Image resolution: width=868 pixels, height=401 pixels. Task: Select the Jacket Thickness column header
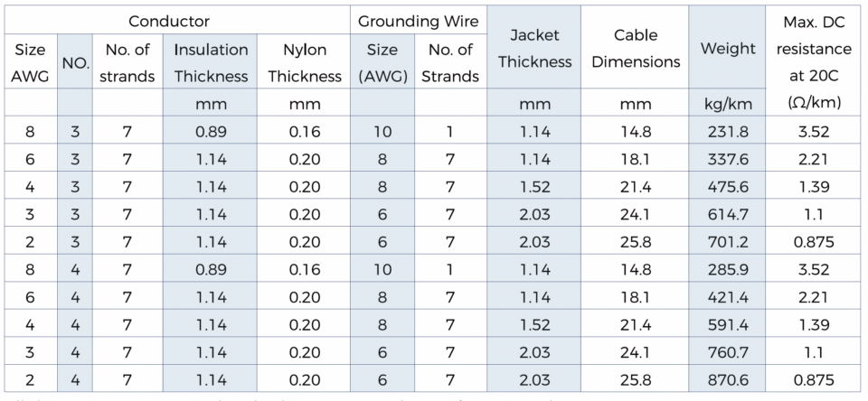[x=533, y=48]
